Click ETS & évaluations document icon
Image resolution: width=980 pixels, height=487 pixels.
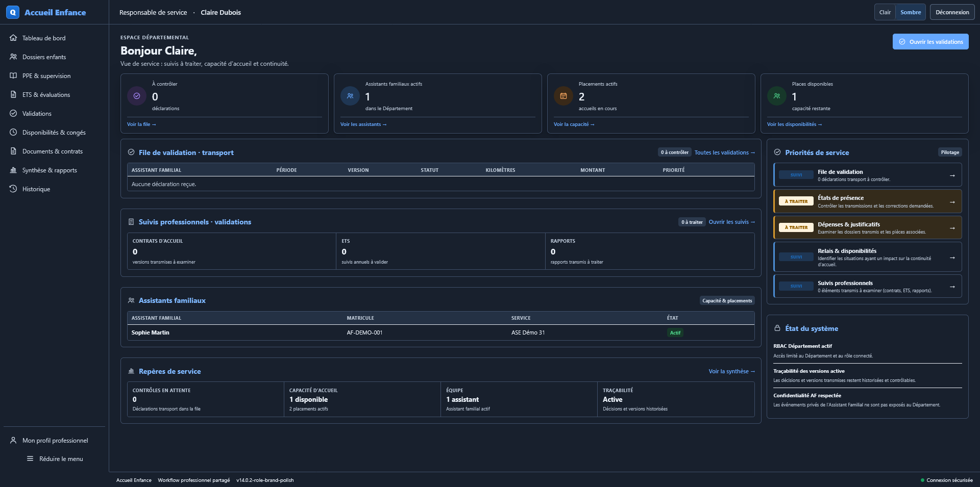click(13, 94)
